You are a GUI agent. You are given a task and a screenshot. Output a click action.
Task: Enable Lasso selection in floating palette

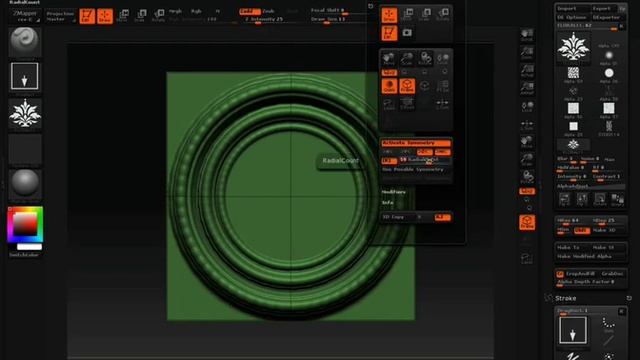click(389, 104)
